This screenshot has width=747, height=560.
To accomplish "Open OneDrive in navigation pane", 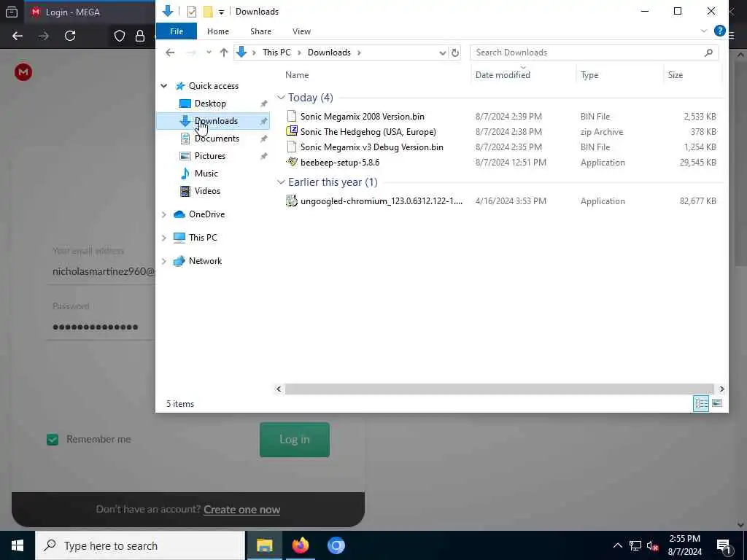I will coord(206,214).
